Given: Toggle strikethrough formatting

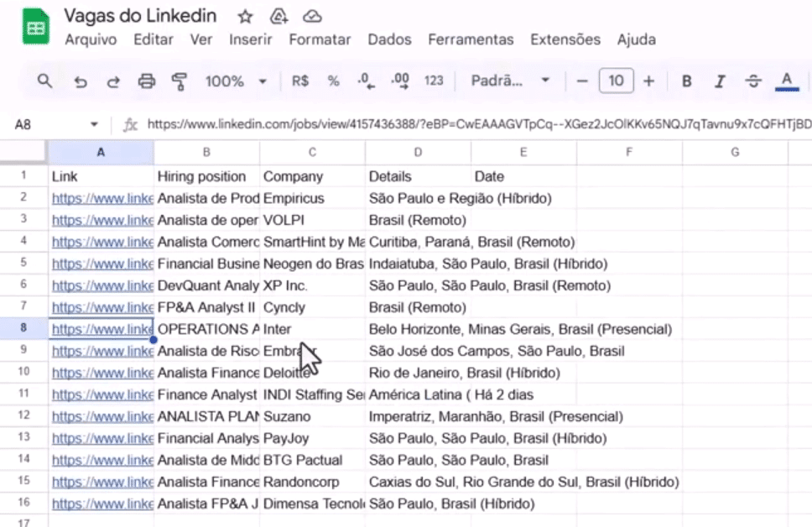Looking at the screenshot, I should click(753, 81).
